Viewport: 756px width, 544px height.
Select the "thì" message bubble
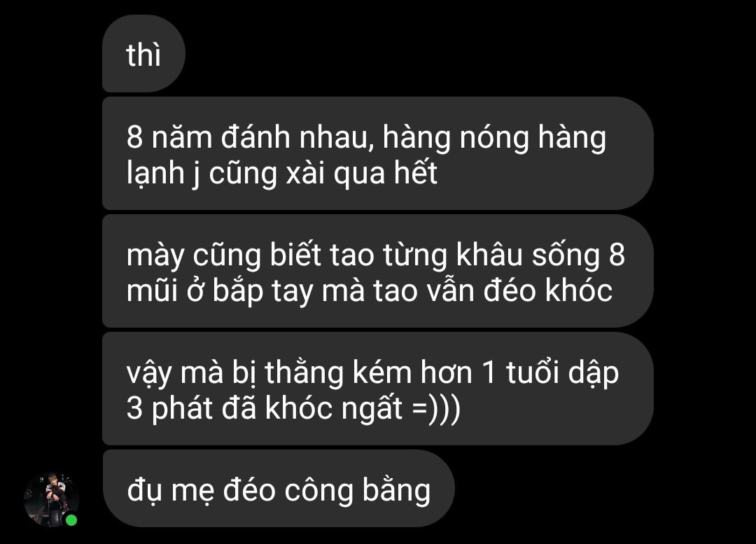[143, 53]
